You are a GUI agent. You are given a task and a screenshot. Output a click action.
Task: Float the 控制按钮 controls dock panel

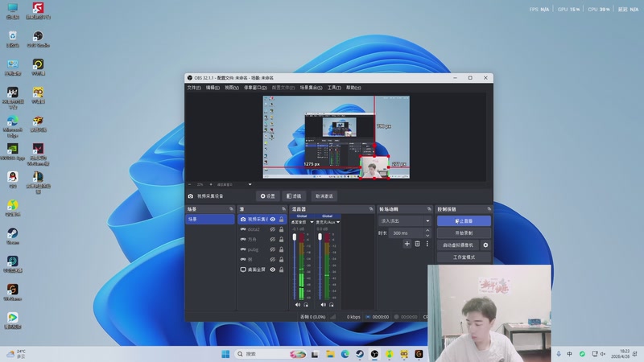489,209
